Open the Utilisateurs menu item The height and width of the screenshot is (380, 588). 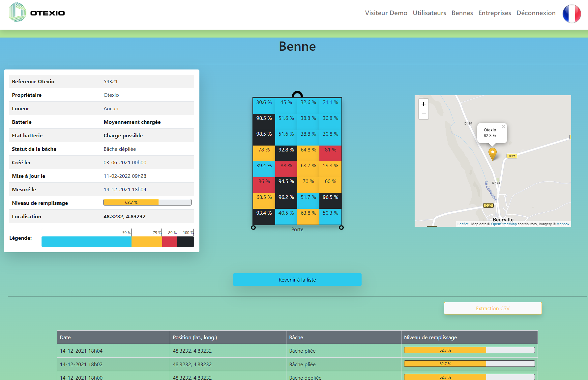click(x=429, y=13)
